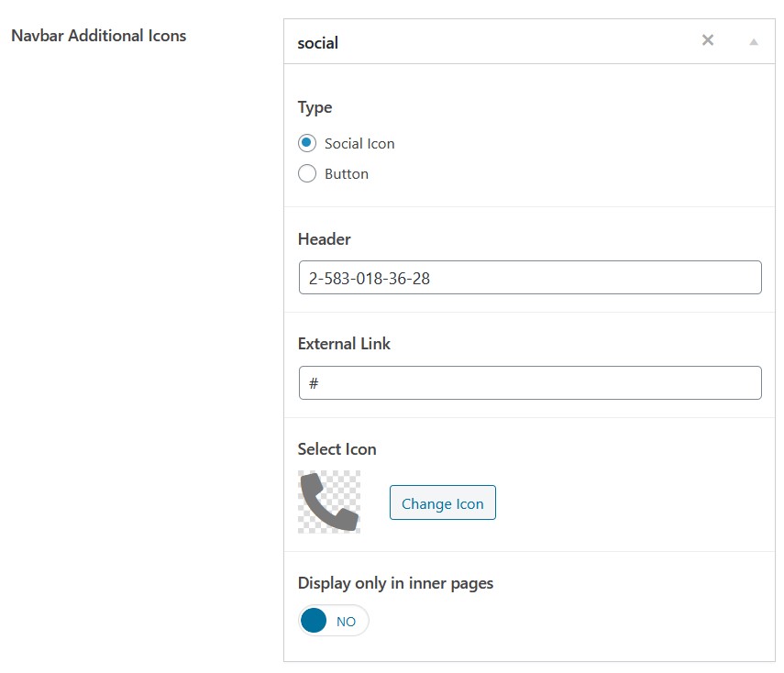This screenshot has height=673, width=784.
Task: Click the External Link field label
Action: pos(344,344)
